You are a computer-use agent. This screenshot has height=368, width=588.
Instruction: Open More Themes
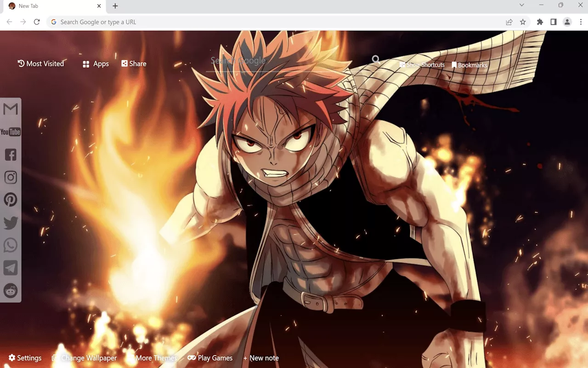pyautogui.click(x=153, y=358)
